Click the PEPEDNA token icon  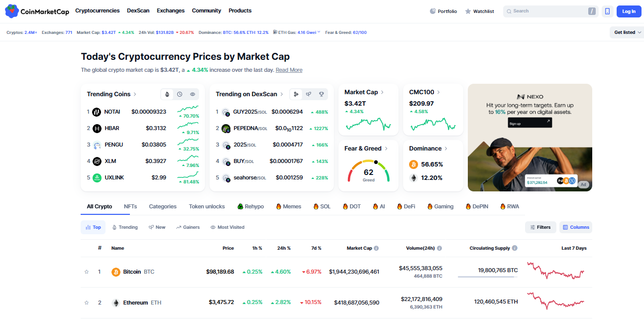point(226,129)
